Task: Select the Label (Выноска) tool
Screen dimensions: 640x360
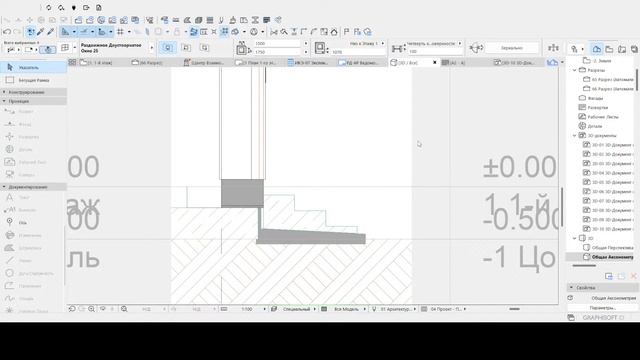Action: [33, 210]
